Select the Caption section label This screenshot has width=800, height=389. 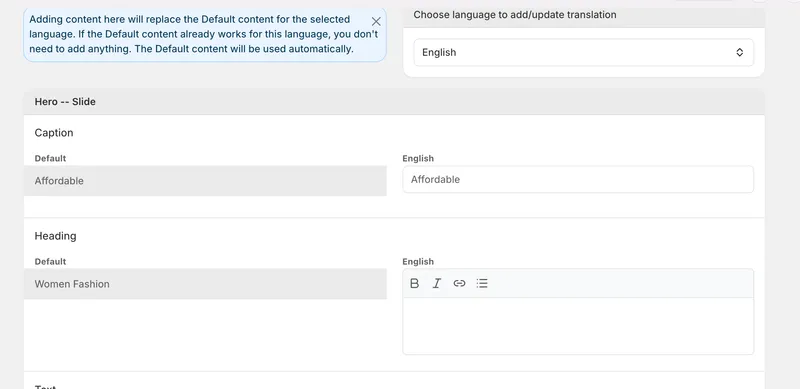pos(54,133)
